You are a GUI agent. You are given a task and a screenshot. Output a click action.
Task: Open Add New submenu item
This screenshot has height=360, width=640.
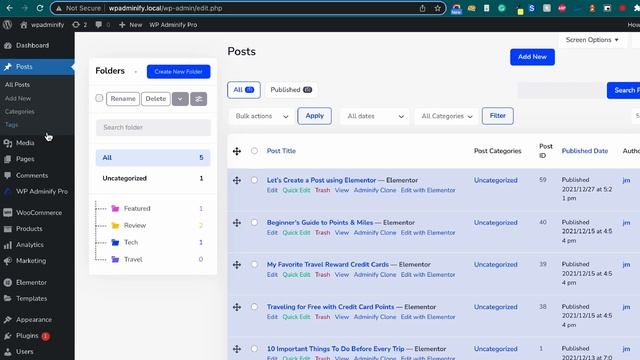[x=18, y=98]
